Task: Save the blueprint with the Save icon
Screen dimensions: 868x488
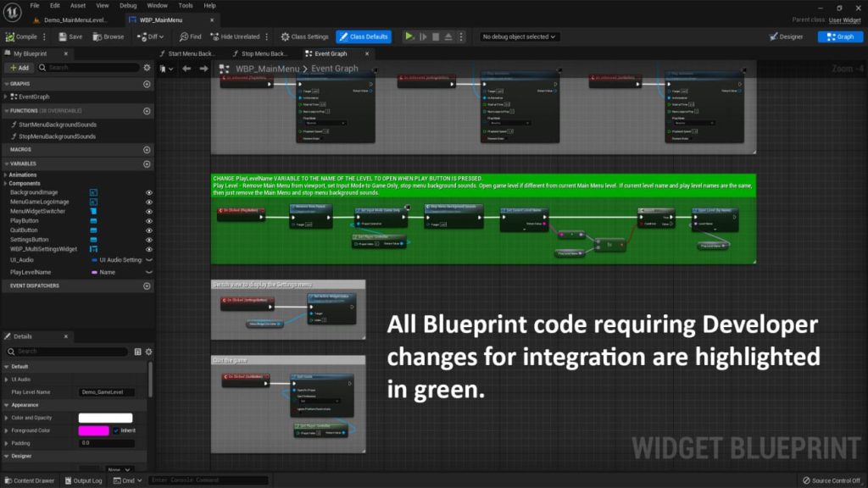Action: [62, 36]
